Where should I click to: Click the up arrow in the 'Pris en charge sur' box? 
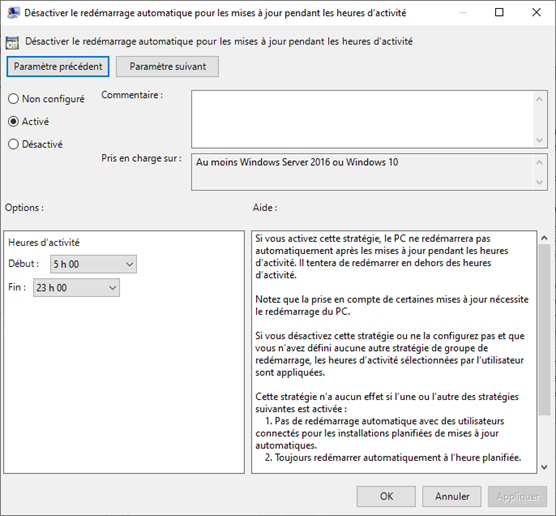[x=539, y=162]
